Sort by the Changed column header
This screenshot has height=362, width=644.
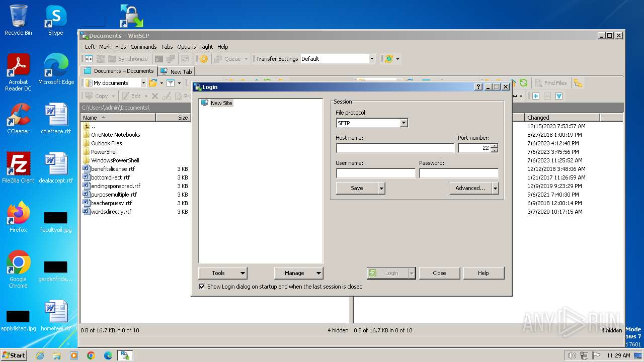tap(562, 118)
